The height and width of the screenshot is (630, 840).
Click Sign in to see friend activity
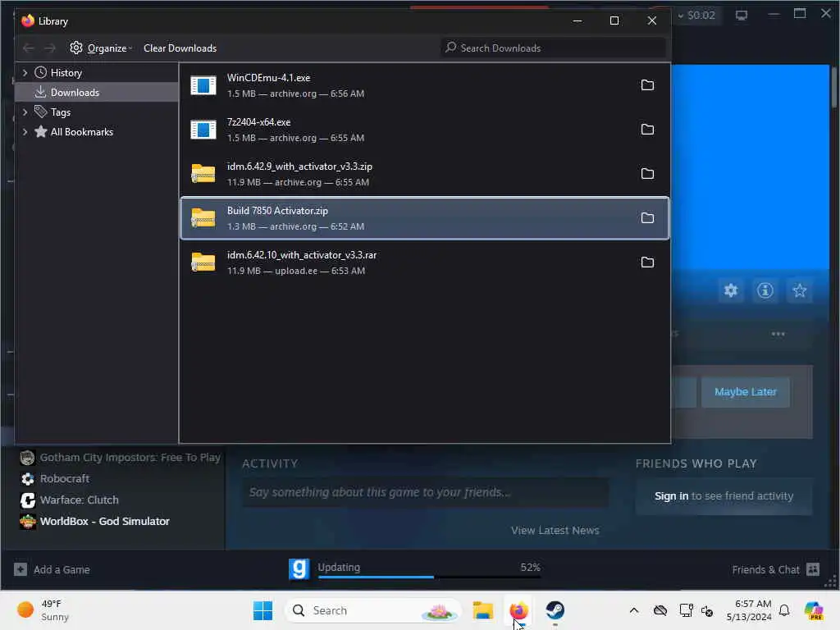[x=724, y=496]
